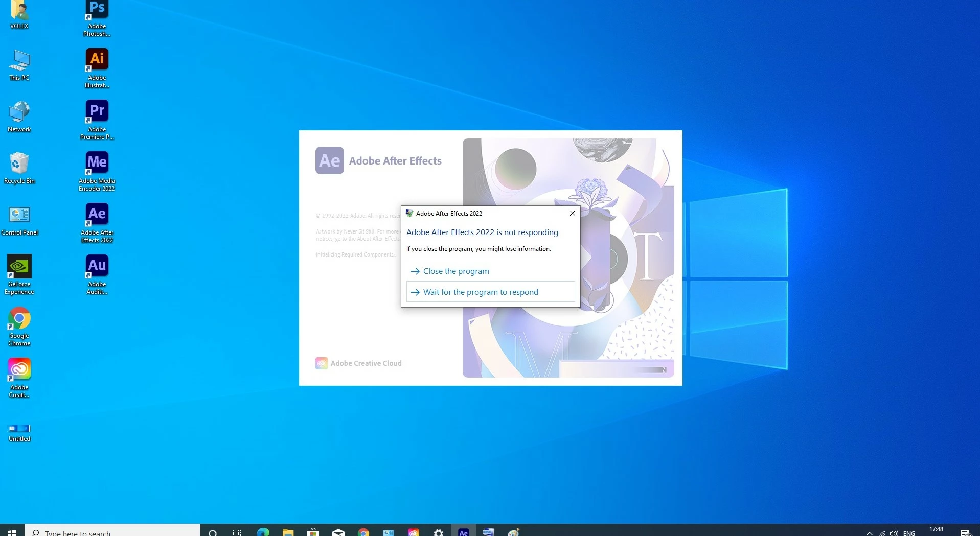Open the Windows Start menu

pos(12,532)
